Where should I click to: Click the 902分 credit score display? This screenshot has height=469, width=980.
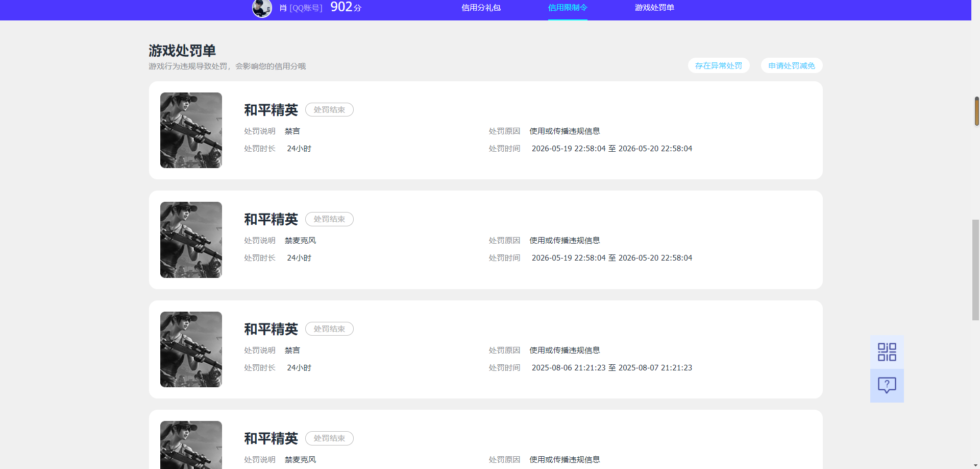coord(346,7)
